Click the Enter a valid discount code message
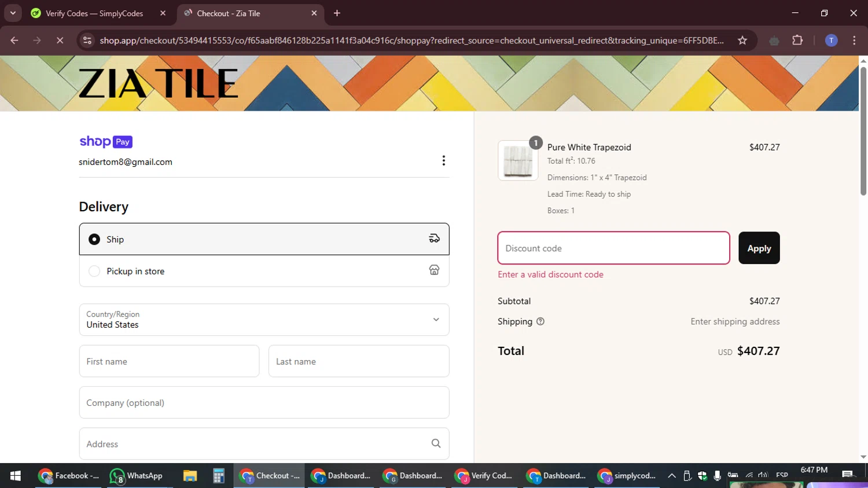 (550, 274)
